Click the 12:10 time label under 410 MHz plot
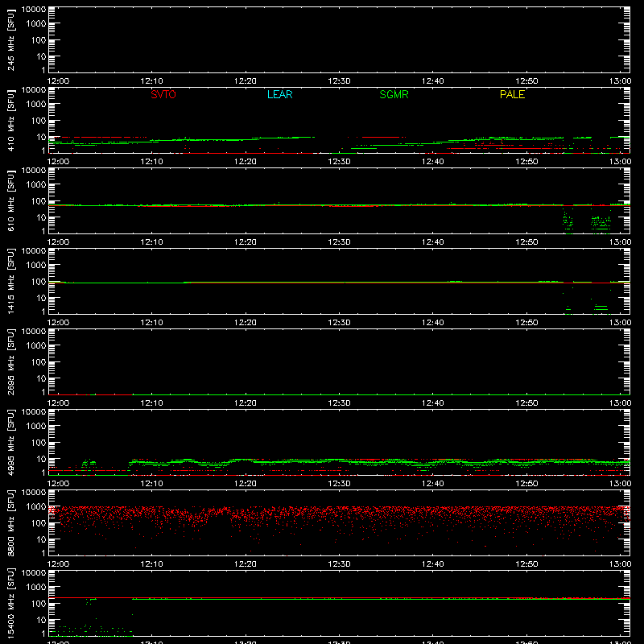This screenshot has width=644, height=644. [151, 162]
